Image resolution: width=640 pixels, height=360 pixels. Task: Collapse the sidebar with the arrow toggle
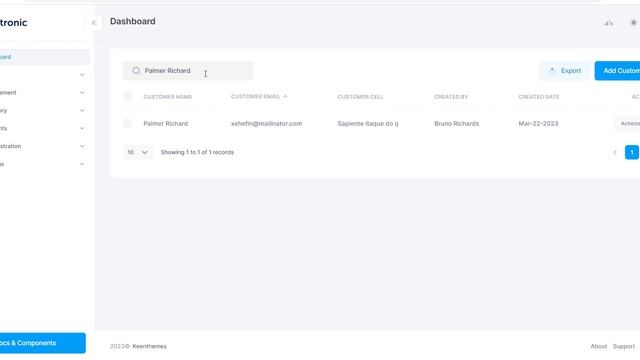coord(94,23)
